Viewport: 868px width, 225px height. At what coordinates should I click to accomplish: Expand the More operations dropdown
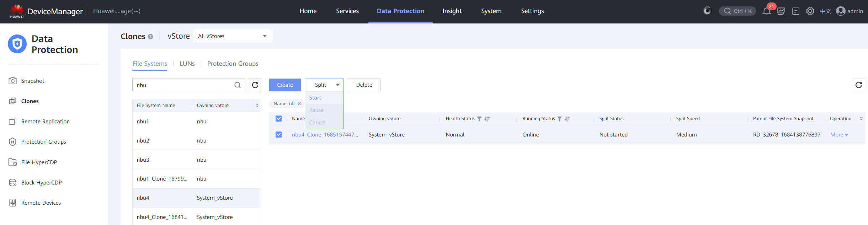(839, 135)
